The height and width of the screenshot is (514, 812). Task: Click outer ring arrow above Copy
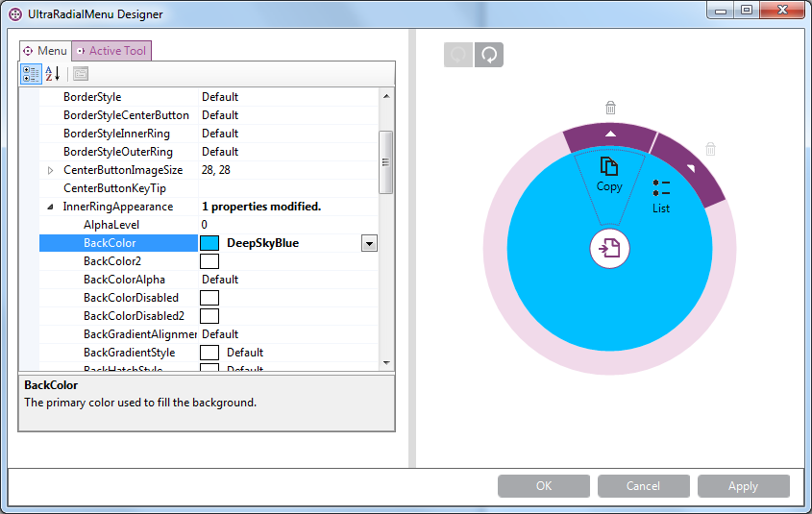click(x=609, y=135)
